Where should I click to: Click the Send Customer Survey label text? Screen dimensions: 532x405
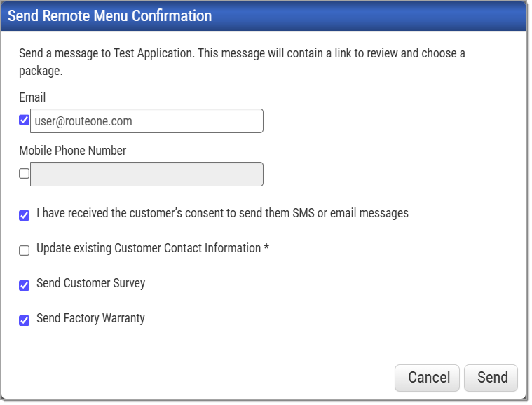[90, 283]
